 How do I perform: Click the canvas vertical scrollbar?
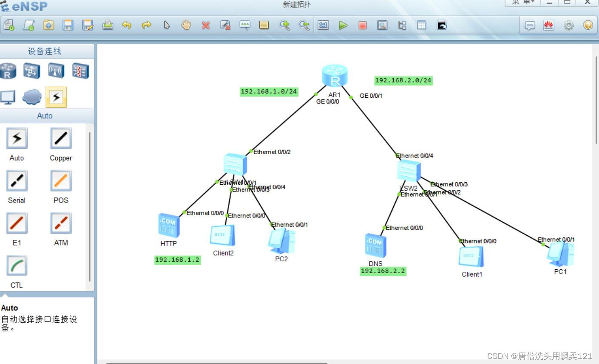(596, 100)
